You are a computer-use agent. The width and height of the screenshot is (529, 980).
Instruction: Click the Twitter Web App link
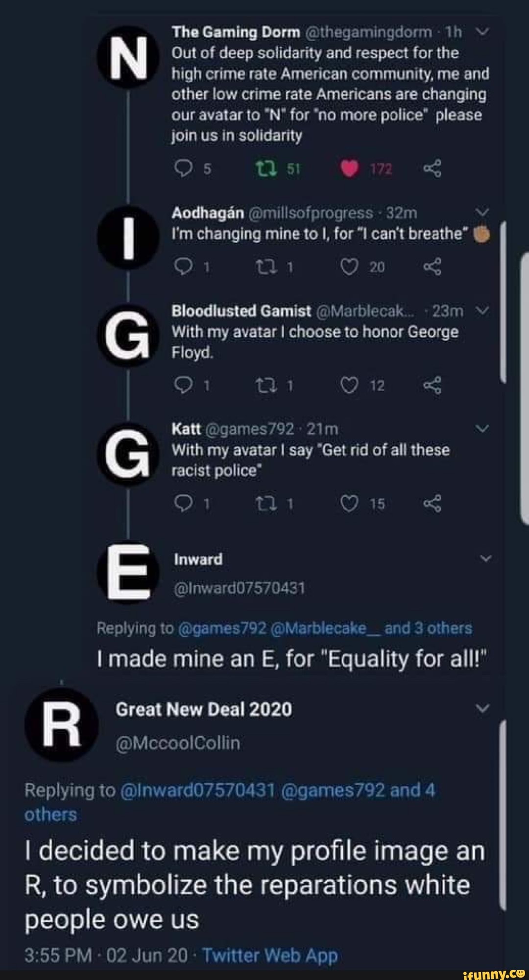point(270,955)
